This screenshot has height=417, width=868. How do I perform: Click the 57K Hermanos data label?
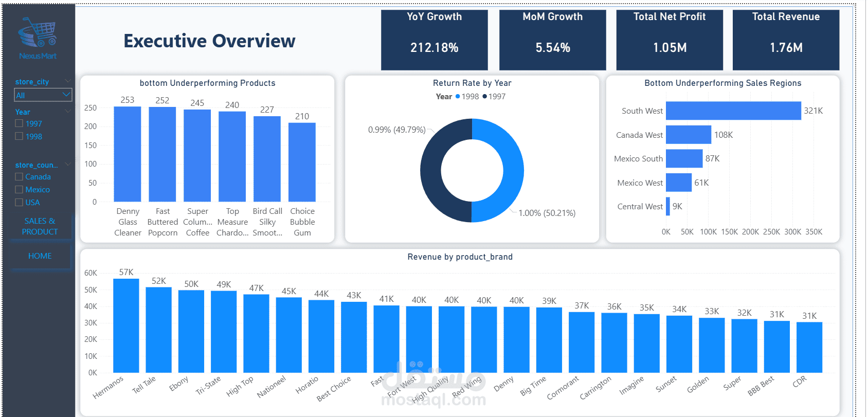[x=126, y=272]
